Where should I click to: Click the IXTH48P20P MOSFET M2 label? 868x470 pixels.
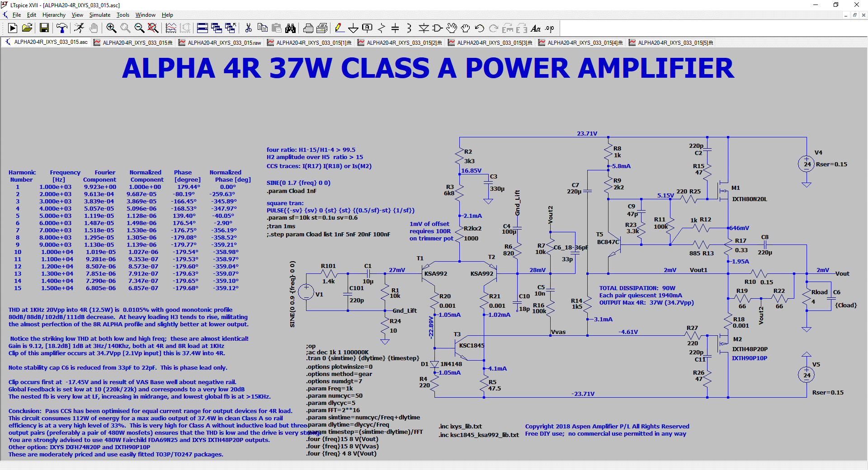750,349
